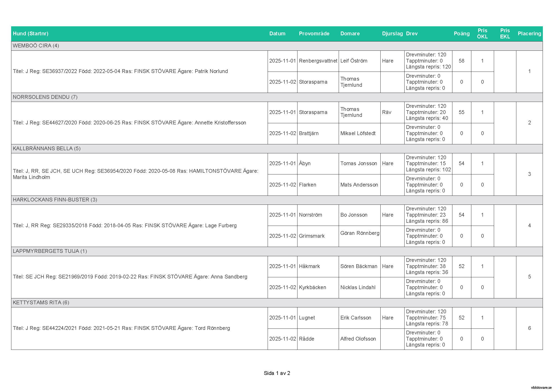Image resolution: width=554 pixels, height=392 pixels.
Task: Click judge name Leif Öström
Action: point(354,61)
